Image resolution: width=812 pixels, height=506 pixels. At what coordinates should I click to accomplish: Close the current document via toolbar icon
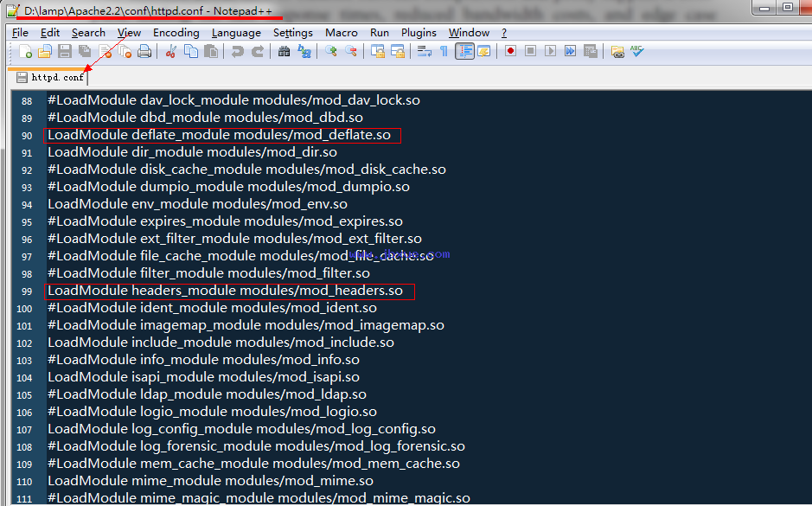point(105,51)
